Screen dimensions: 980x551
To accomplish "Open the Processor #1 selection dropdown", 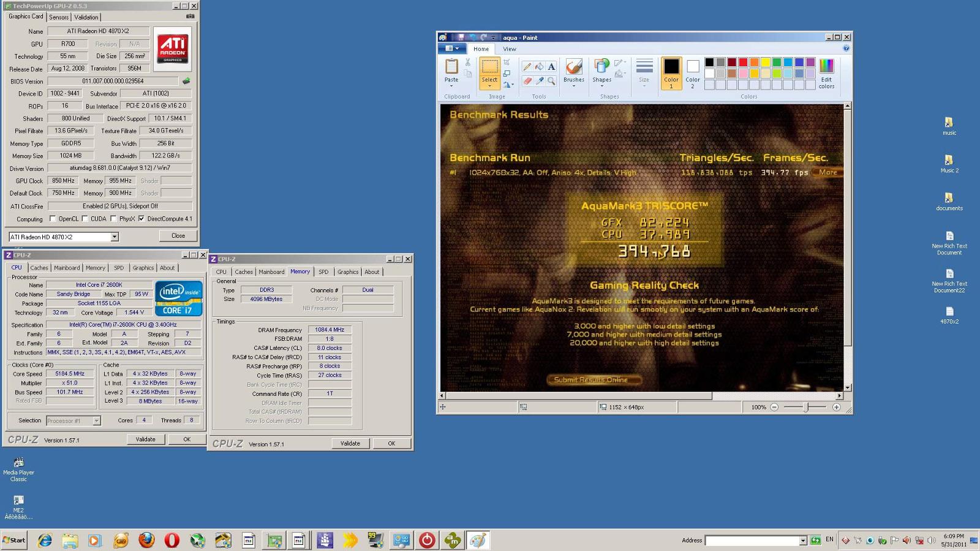I will (96, 420).
